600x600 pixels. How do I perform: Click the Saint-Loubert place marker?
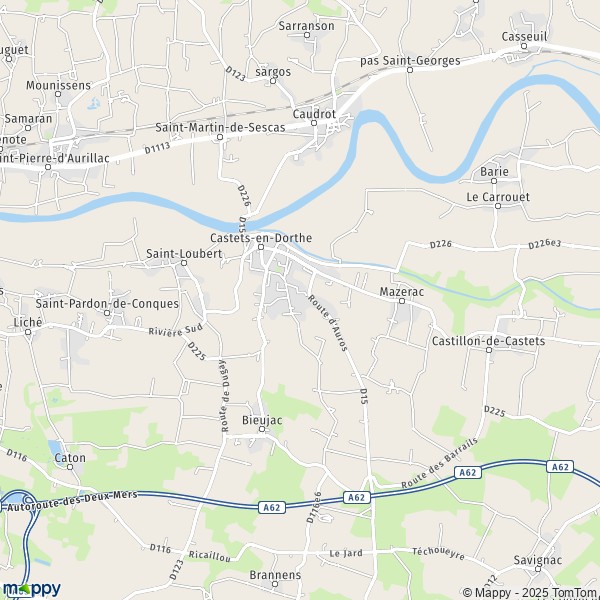184,263
